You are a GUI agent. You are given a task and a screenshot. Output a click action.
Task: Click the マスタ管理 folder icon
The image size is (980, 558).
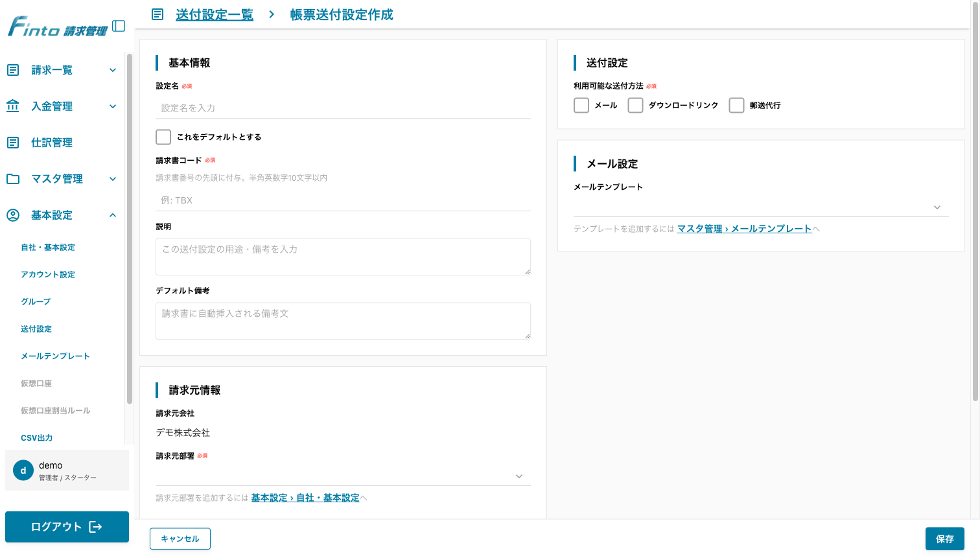tap(13, 179)
